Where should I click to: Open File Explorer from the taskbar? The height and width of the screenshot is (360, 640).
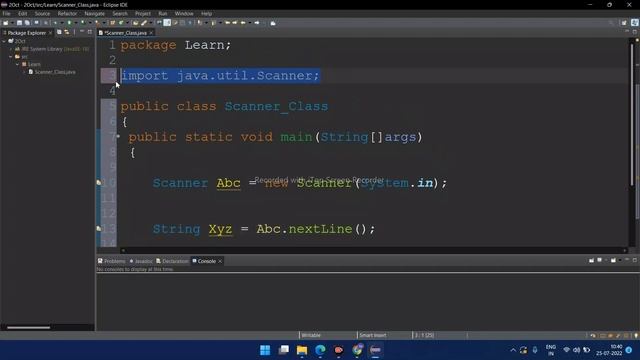[302, 350]
